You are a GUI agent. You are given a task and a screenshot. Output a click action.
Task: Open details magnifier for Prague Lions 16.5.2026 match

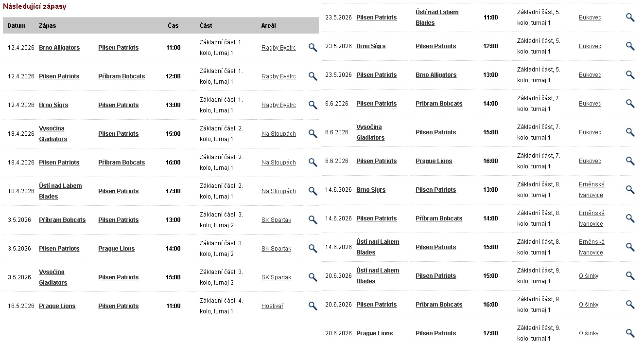point(313,306)
